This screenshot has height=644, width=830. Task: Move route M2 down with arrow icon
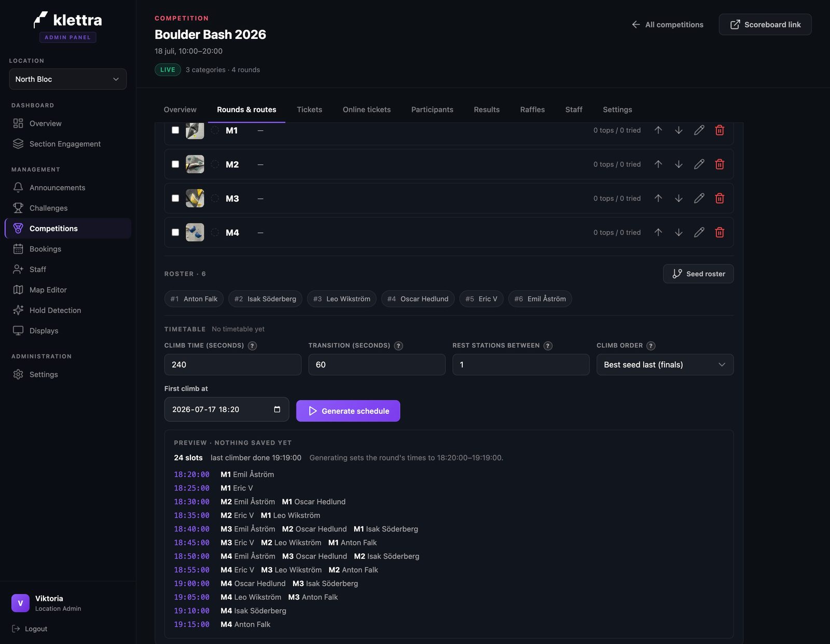tap(679, 164)
